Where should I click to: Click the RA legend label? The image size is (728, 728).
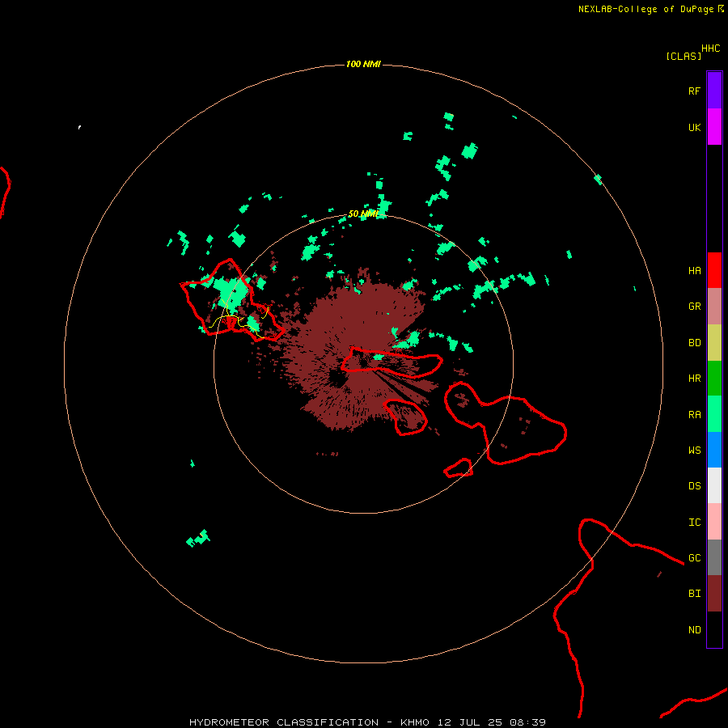click(x=695, y=415)
